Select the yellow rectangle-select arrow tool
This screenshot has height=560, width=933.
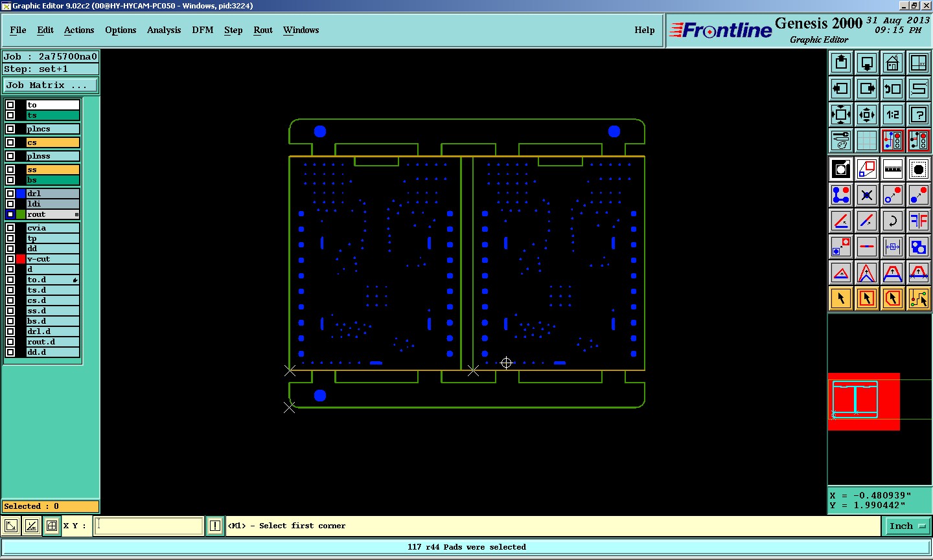tap(867, 298)
